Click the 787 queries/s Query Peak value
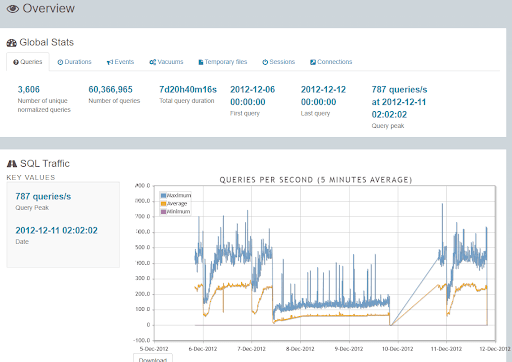 click(43, 197)
